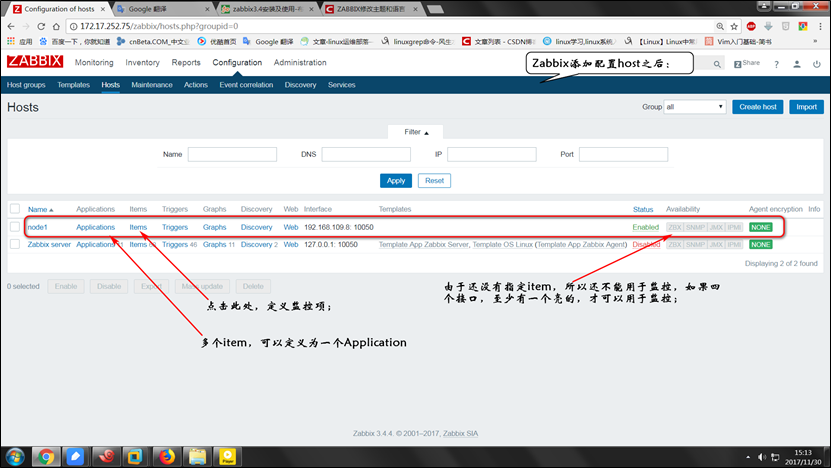This screenshot has height=468, width=831.
Task: Open Discovery link for Zabbix server
Action: [257, 244]
